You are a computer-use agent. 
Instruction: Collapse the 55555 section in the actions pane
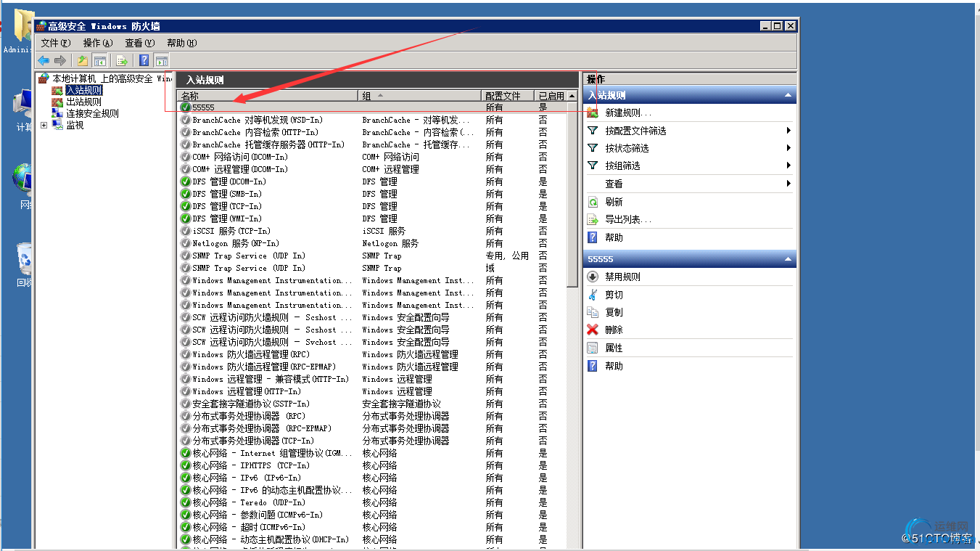788,259
